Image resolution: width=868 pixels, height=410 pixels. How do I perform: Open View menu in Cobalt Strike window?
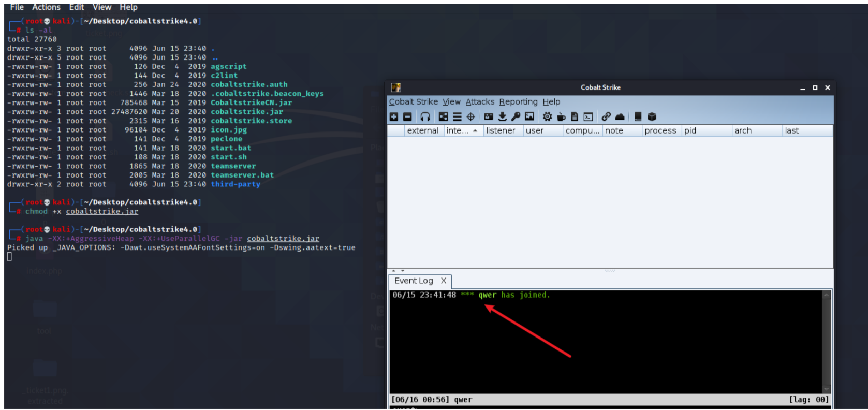(451, 102)
